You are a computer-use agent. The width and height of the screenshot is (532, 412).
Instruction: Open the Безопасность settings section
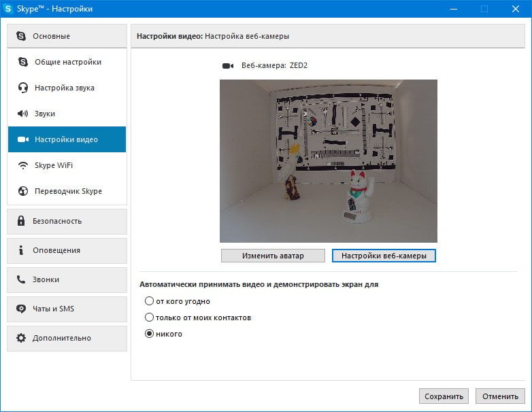pos(67,221)
